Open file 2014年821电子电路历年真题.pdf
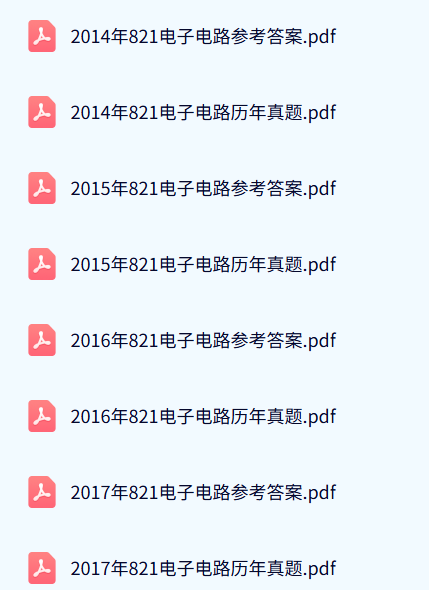429x590 pixels. (x=203, y=113)
